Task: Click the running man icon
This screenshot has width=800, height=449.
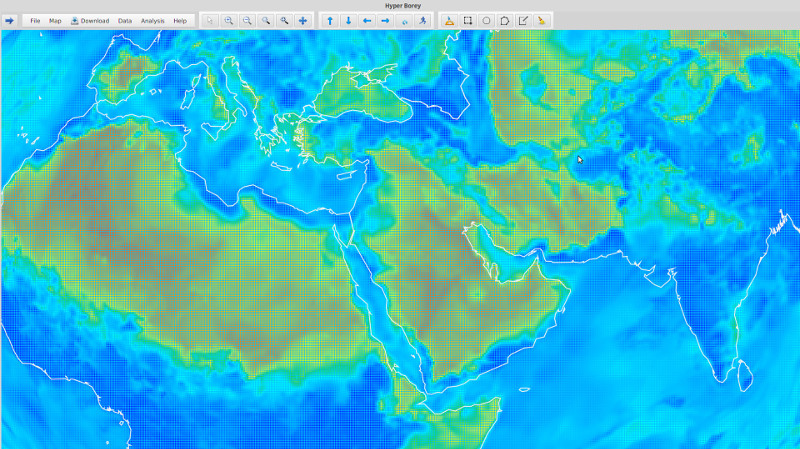Action: [422, 21]
